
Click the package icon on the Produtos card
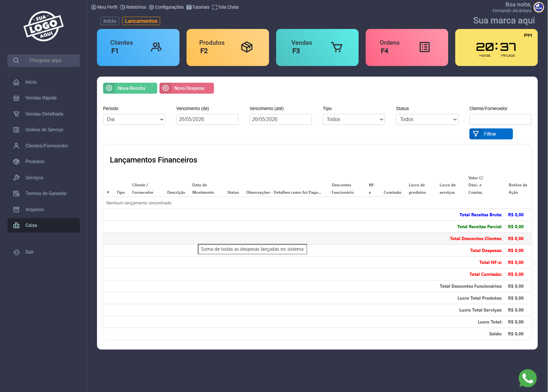pos(247,47)
